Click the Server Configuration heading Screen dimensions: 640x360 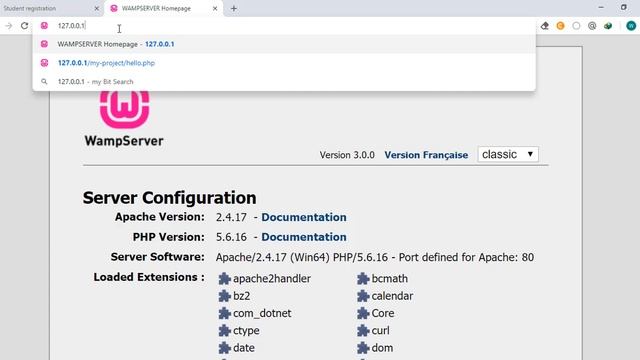point(169,198)
